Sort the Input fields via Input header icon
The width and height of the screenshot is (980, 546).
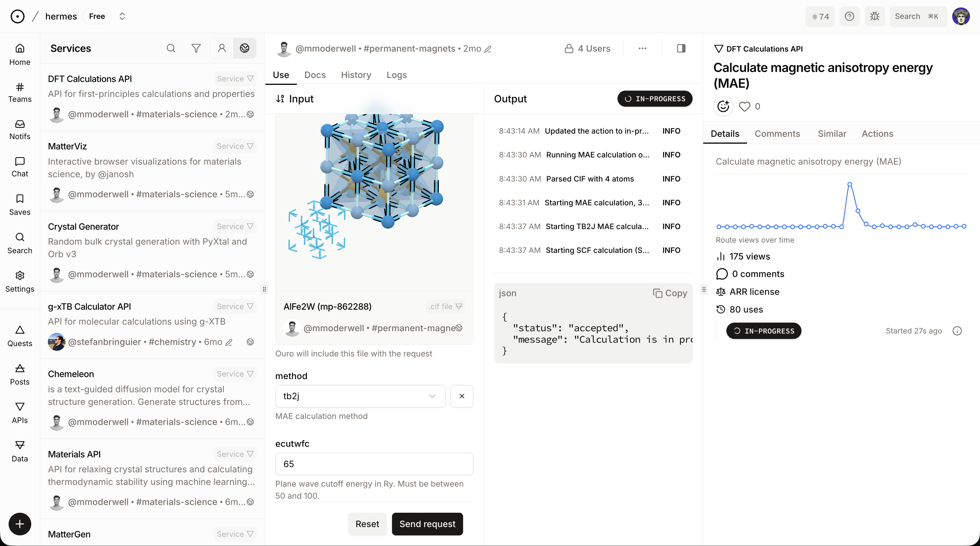coord(280,99)
